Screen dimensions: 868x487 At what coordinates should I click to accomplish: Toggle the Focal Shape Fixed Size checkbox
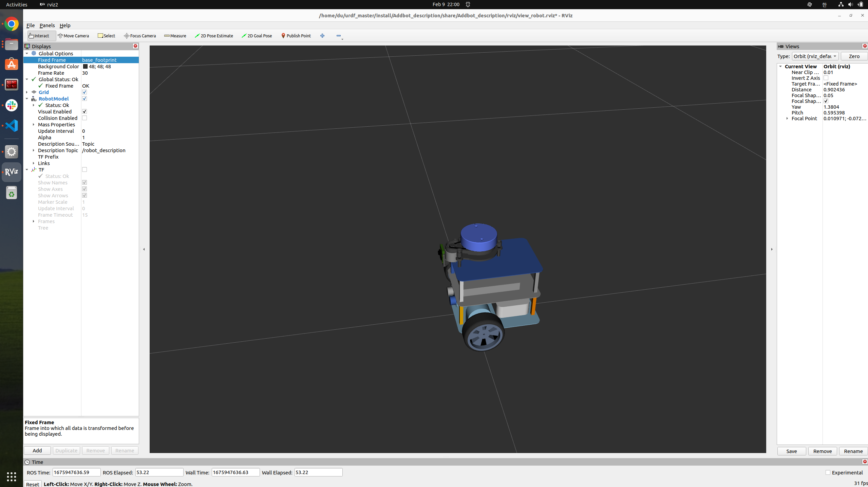[x=826, y=101]
